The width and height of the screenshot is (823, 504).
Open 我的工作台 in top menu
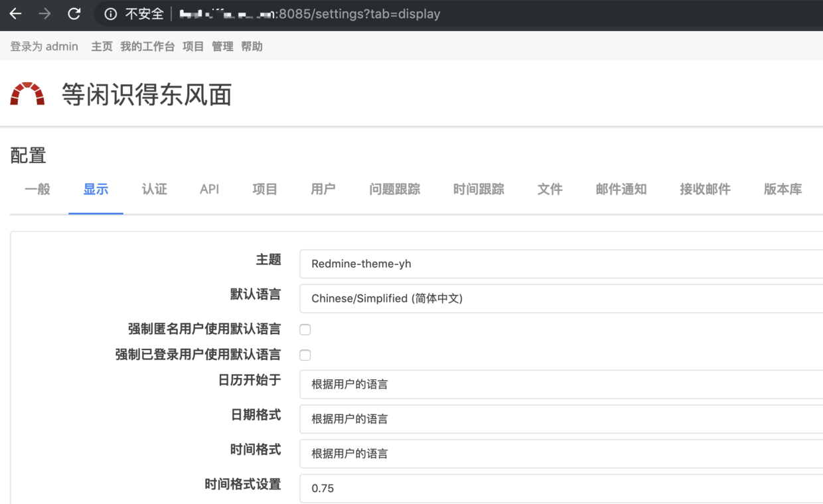147,46
